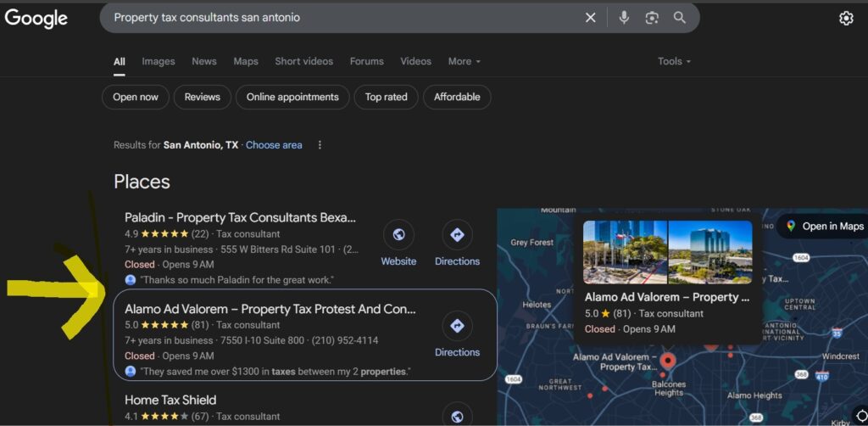Click map location target icon
Screen dimensions: 868x426
(x=861, y=416)
